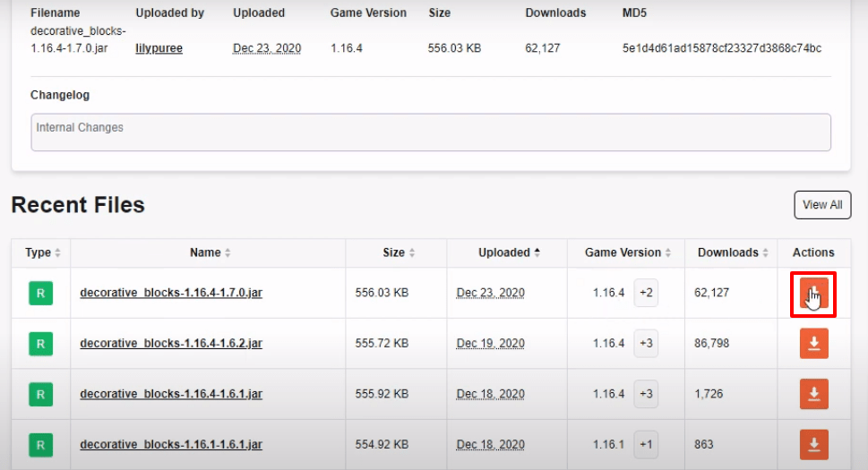Expand +3 versions for 1.16.4-1.6.2 file
Image resolution: width=868 pixels, height=470 pixels.
[x=646, y=344]
